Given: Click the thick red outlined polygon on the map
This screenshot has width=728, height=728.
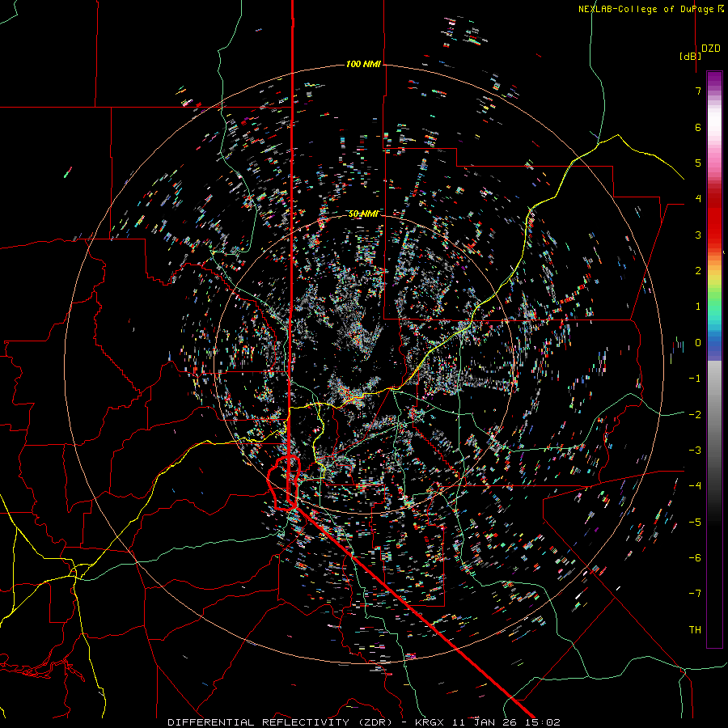Looking at the screenshot, I should coord(284,483).
